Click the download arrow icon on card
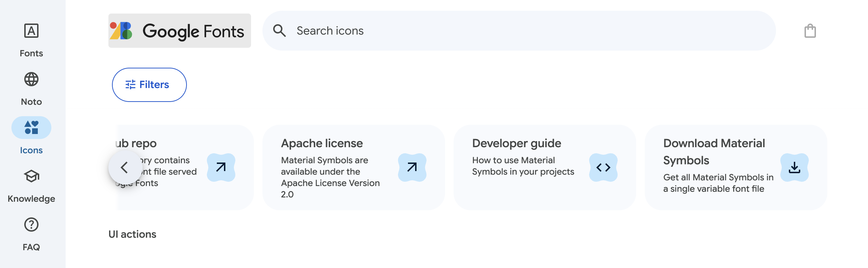The height and width of the screenshot is (268, 868). pyautogui.click(x=795, y=167)
